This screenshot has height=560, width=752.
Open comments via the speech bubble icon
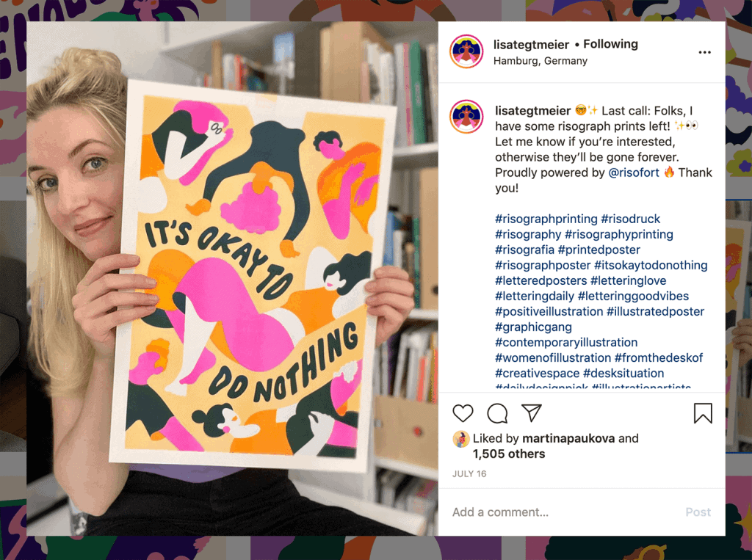[x=497, y=413]
